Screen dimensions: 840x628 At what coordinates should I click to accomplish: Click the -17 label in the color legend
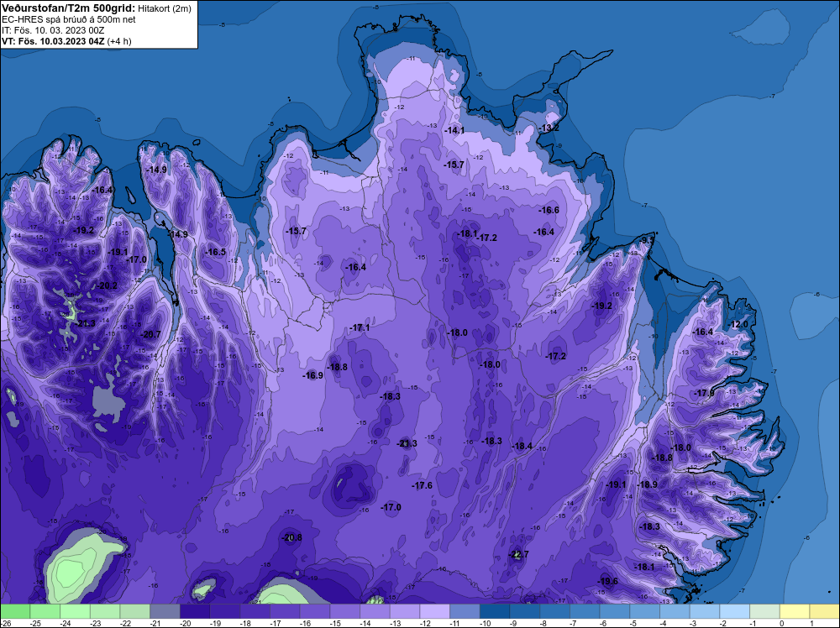[x=276, y=623]
